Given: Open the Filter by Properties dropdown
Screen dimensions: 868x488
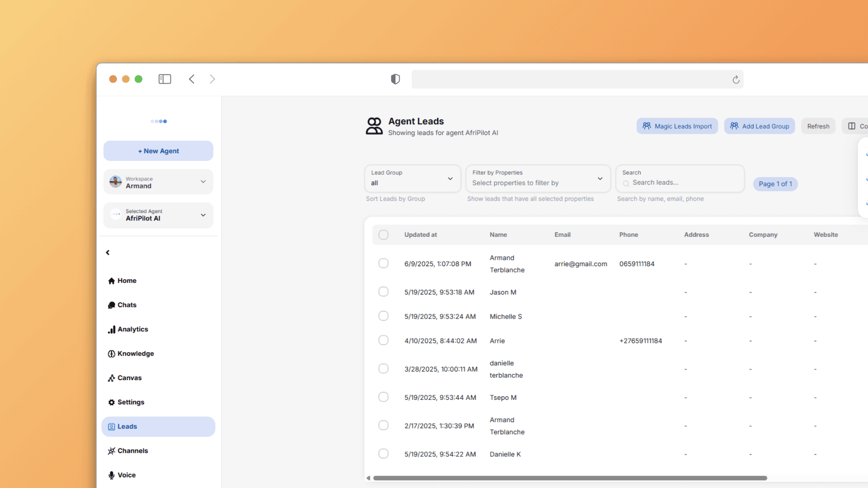Looking at the screenshot, I should 538,178.
